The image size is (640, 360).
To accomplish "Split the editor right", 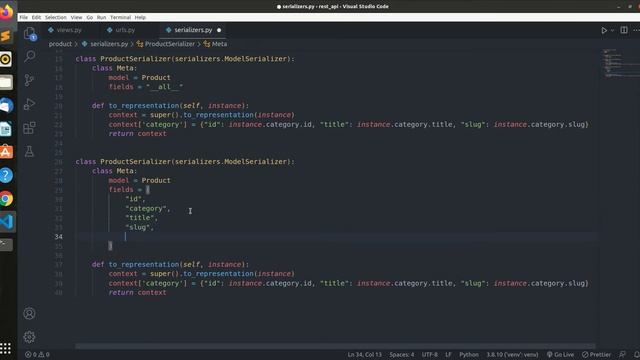I will coord(624,30).
